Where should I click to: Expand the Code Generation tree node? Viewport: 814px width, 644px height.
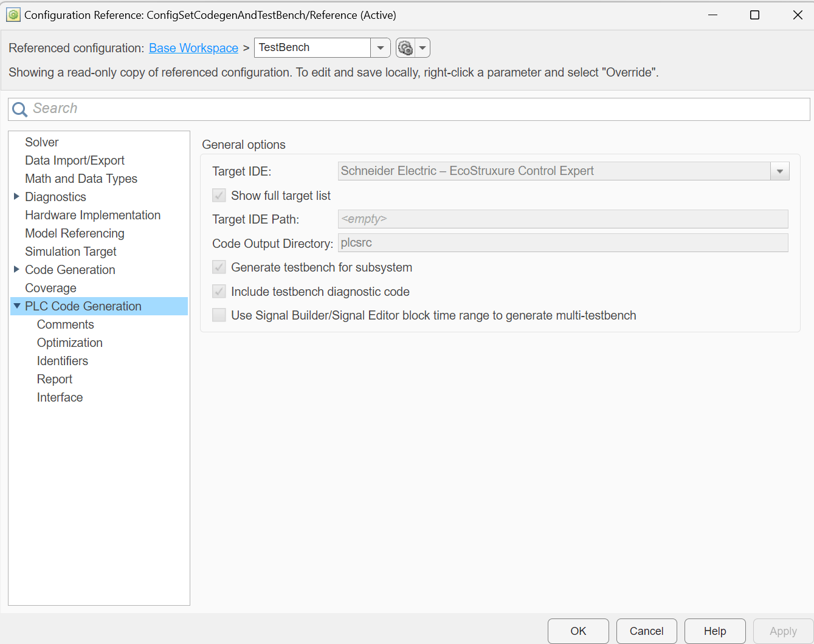pos(16,269)
